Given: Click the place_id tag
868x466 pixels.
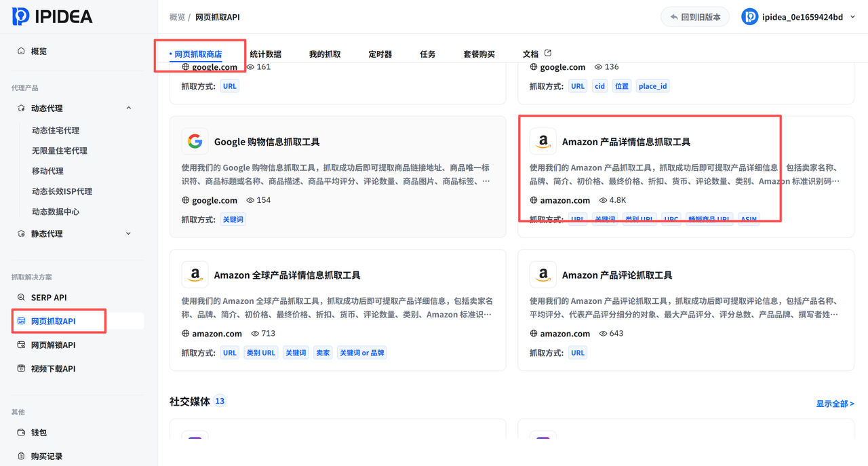Looking at the screenshot, I should click(x=653, y=86).
